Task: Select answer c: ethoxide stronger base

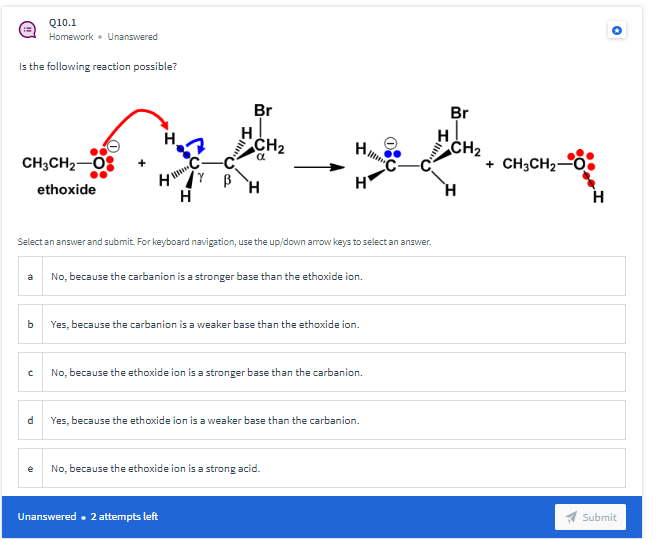Action: tap(321, 372)
